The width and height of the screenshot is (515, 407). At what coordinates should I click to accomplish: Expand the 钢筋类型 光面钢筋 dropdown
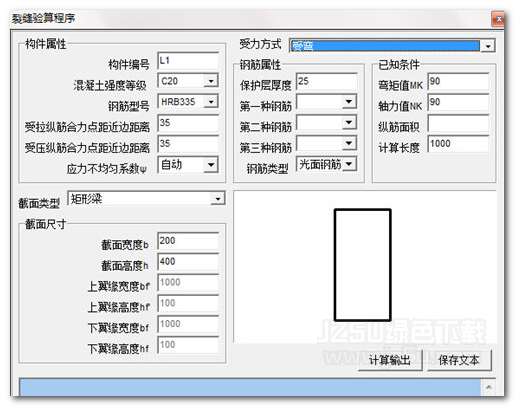tap(349, 164)
